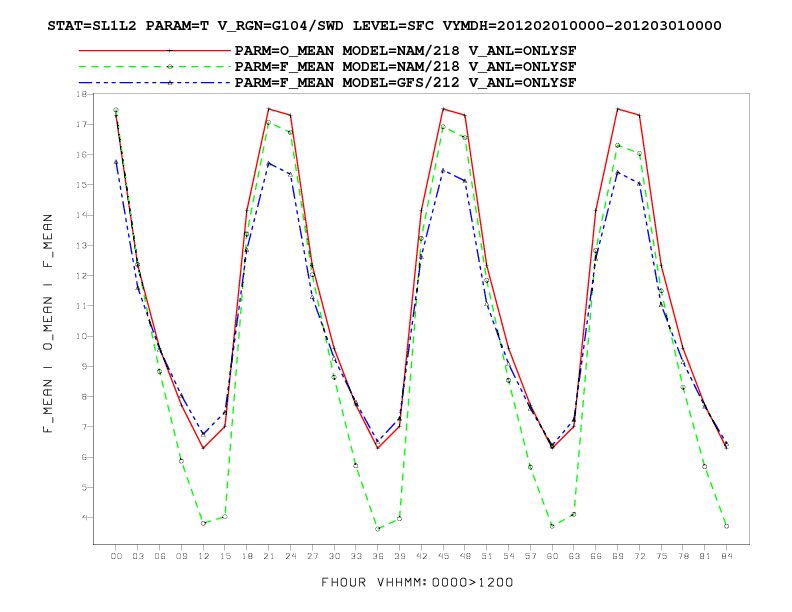The height and width of the screenshot is (612, 792).
Task: Click x-axis tick label 30
Action: [334, 556]
